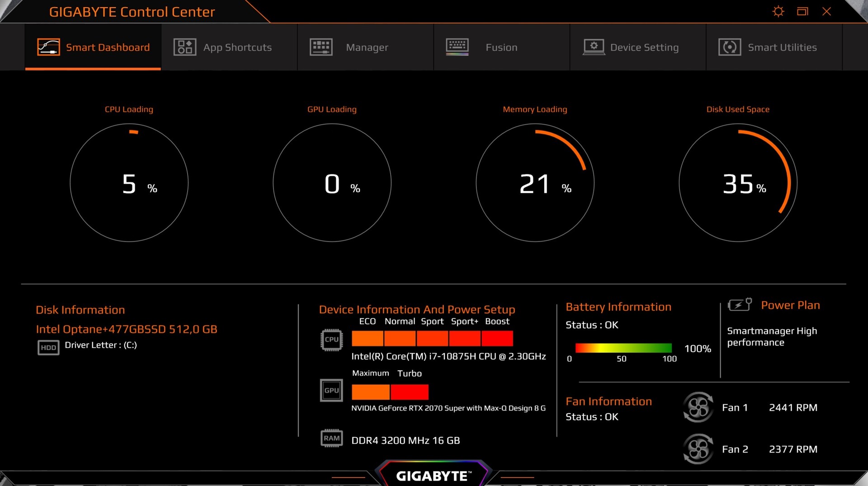Click the Battery Information heading
The width and height of the screenshot is (868, 486).
point(618,307)
